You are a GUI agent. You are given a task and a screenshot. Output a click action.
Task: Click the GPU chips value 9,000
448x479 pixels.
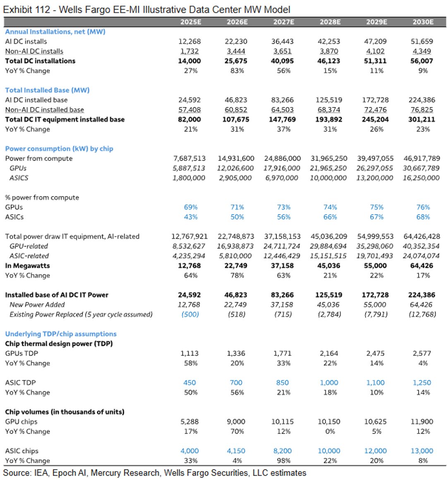click(x=236, y=422)
